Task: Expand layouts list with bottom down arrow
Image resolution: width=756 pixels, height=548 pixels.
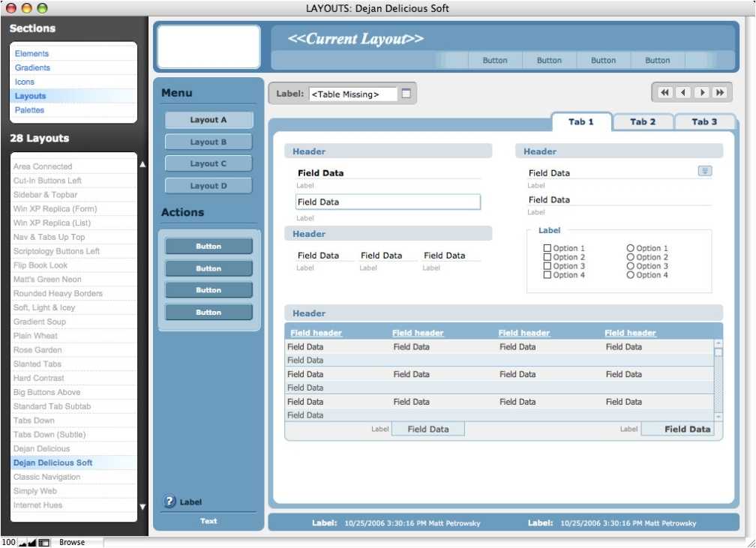Action: click(x=142, y=507)
